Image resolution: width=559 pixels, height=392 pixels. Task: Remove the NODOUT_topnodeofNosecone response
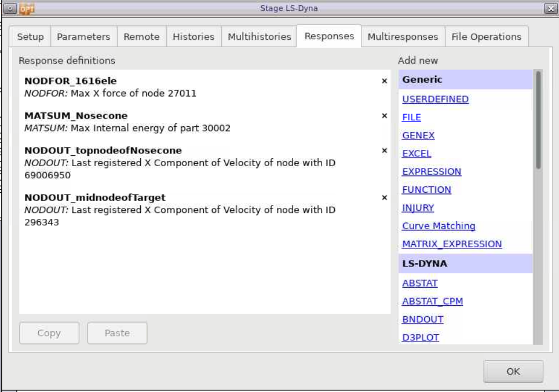[384, 151]
